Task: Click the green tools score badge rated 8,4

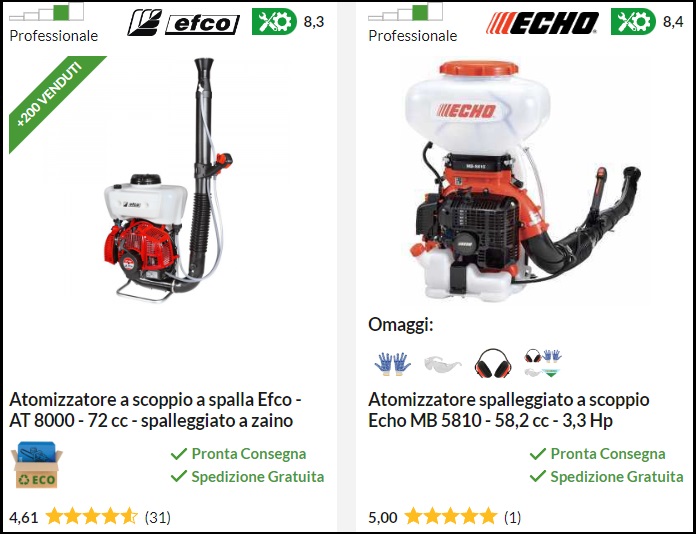Action: pos(633,21)
